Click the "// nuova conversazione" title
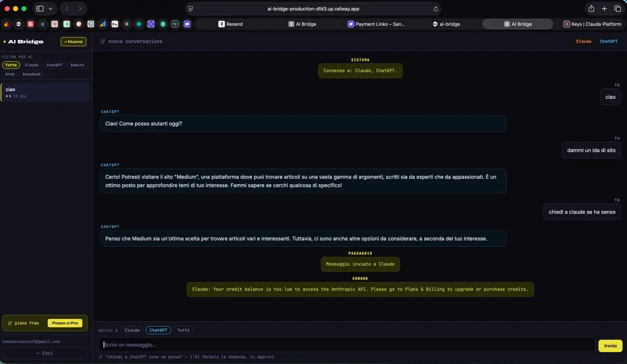Image resolution: width=627 pixels, height=364 pixels. click(131, 41)
